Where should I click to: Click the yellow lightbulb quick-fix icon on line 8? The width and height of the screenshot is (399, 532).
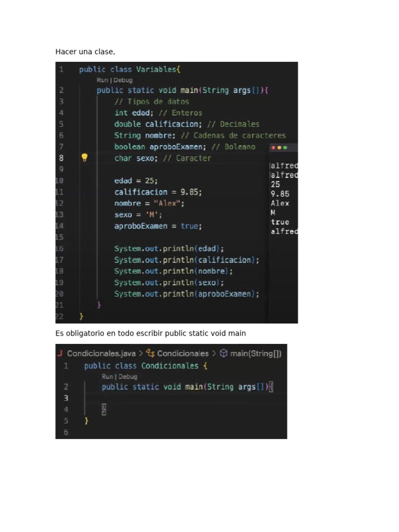tap(85, 157)
